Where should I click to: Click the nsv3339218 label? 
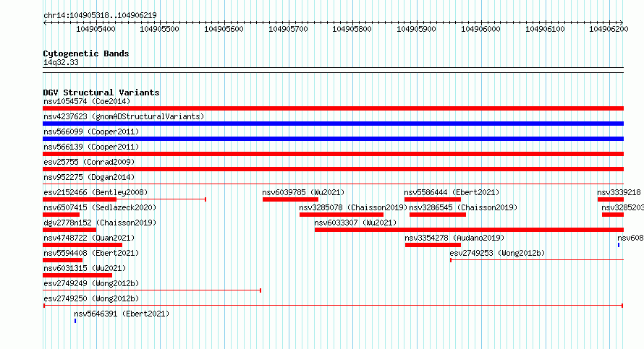pyautogui.click(x=619, y=192)
